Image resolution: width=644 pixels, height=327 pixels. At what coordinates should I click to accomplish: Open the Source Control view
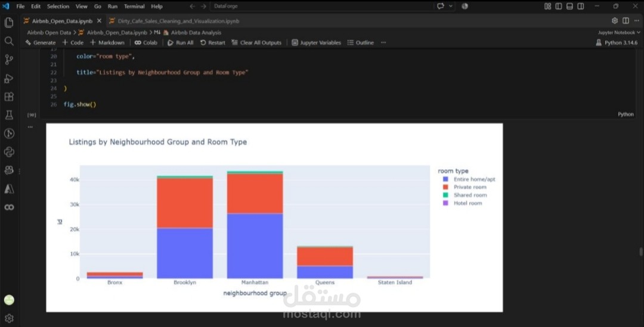pyautogui.click(x=8, y=60)
